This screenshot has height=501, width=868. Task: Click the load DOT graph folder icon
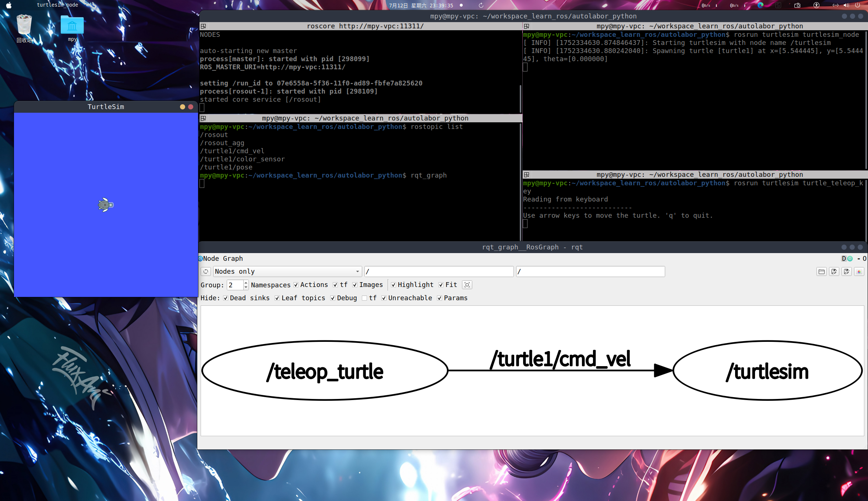[821, 271]
